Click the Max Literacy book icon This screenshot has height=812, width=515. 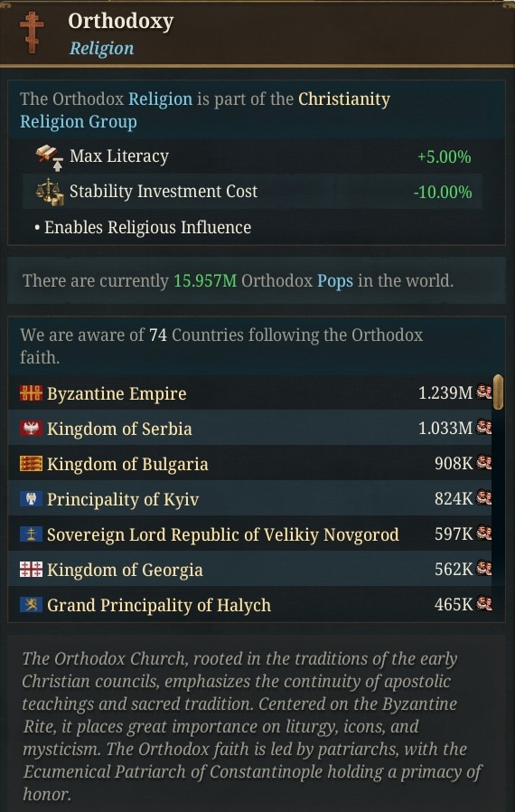(50, 157)
